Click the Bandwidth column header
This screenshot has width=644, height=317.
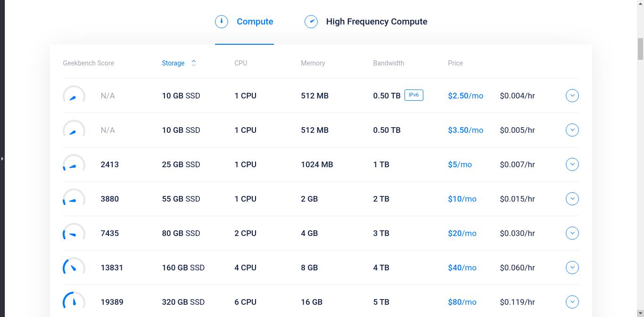[388, 63]
